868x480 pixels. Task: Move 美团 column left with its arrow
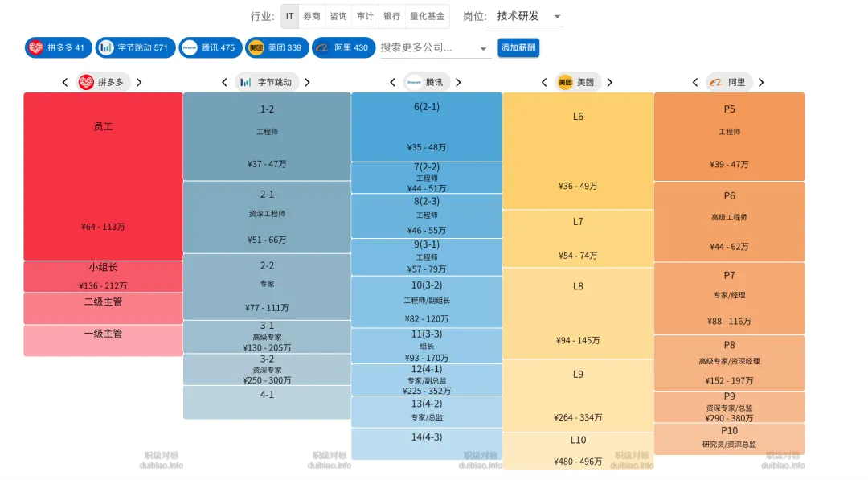pyautogui.click(x=543, y=83)
